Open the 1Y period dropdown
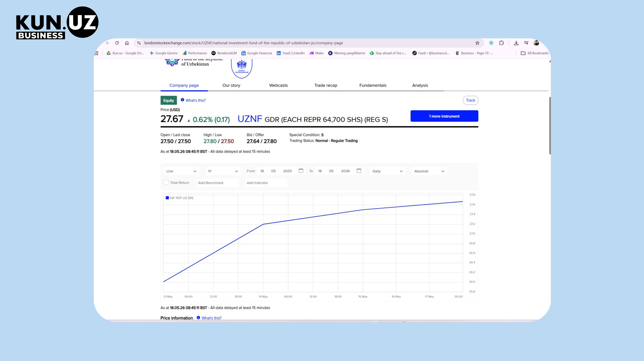The image size is (644, 361). point(223,171)
